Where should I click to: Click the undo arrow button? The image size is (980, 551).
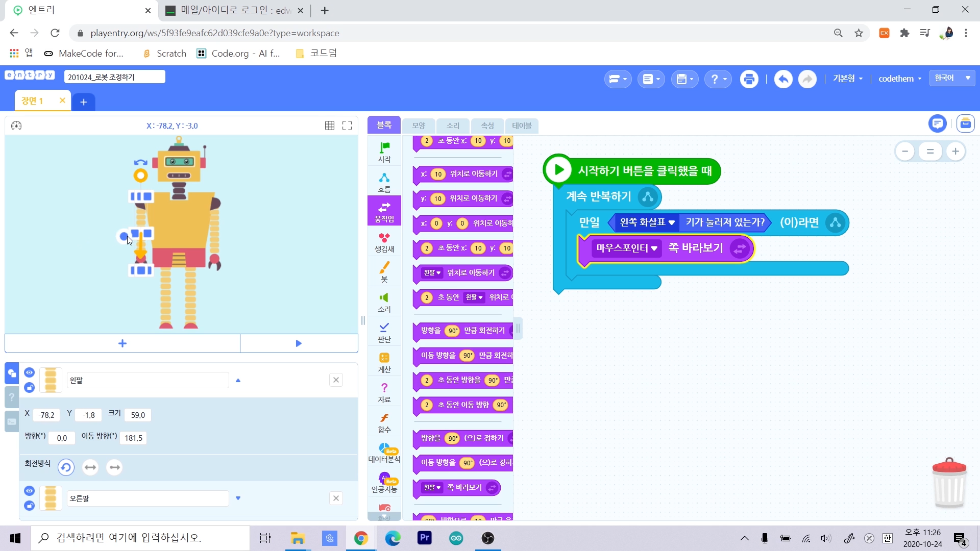[783, 79]
